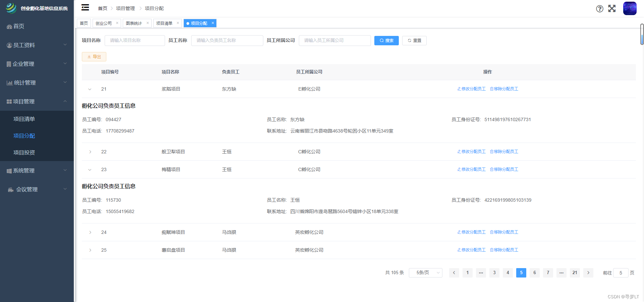644x302 pixels.
Task: Go to page 7 in pagination
Action: pyautogui.click(x=548, y=273)
